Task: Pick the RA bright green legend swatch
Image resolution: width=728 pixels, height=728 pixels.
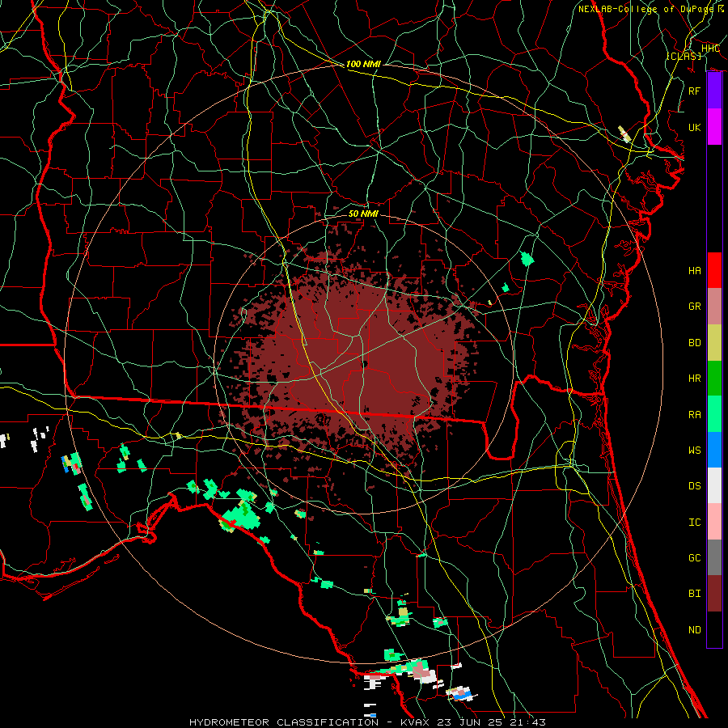Action: [x=714, y=414]
